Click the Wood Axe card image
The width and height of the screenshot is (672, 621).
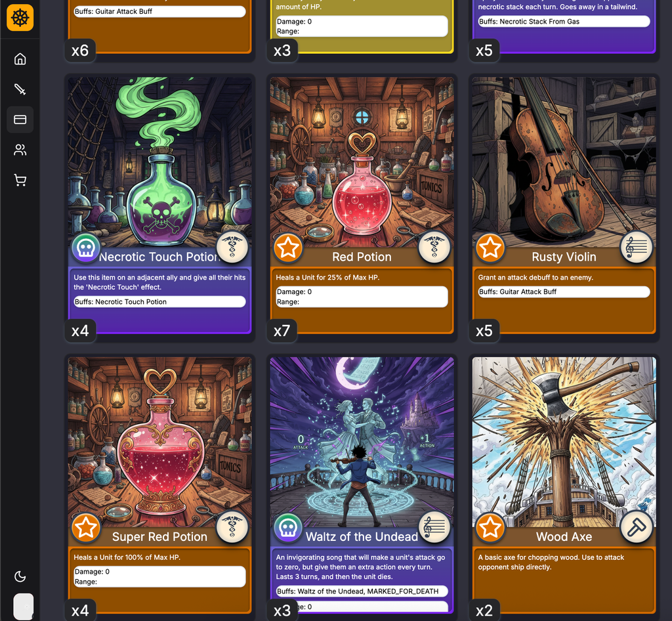tap(564, 442)
